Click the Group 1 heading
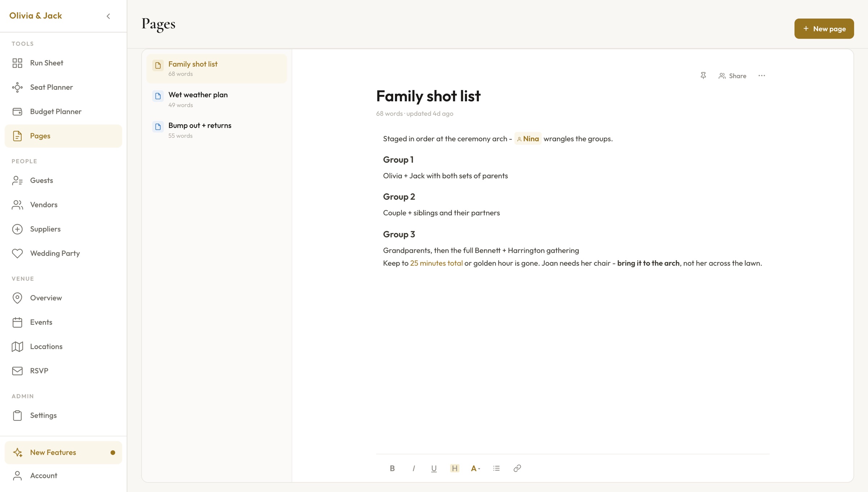Screen dimensions: 868x492 point(398,160)
